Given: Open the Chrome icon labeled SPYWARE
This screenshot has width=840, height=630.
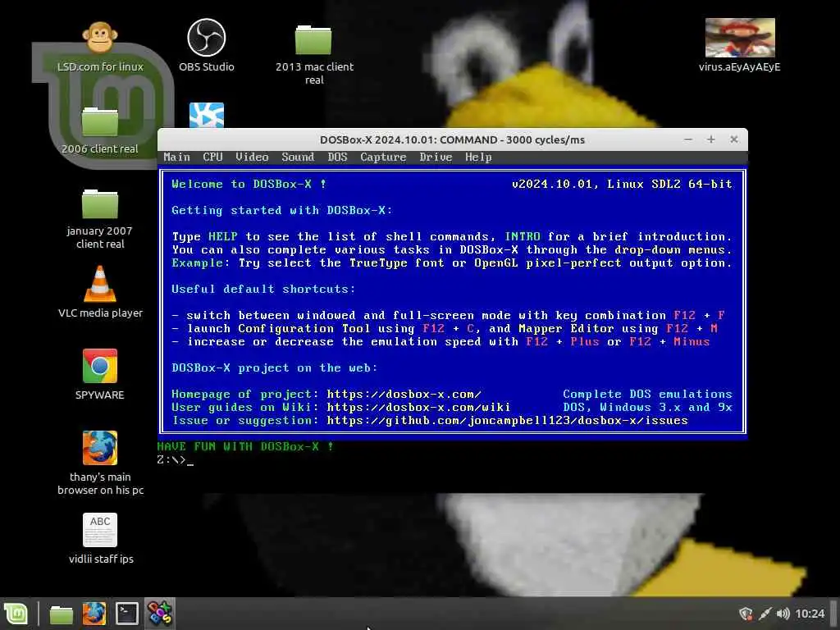Looking at the screenshot, I should pyautogui.click(x=99, y=366).
